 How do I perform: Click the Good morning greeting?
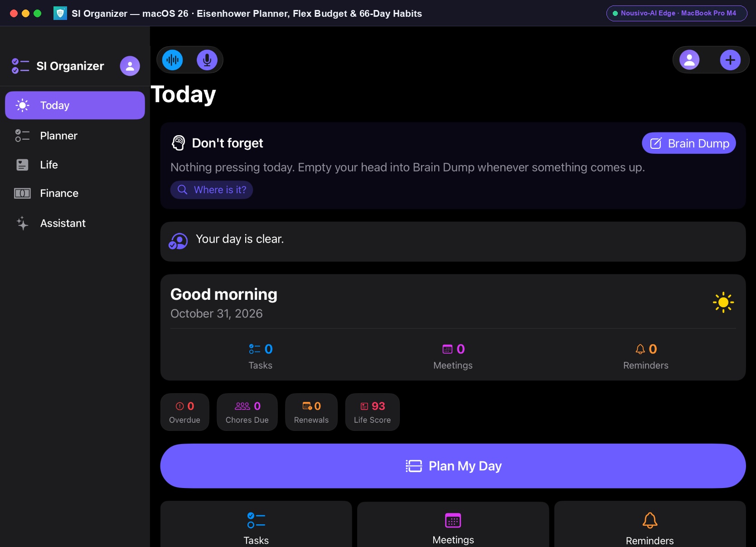[x=224, y=294]
